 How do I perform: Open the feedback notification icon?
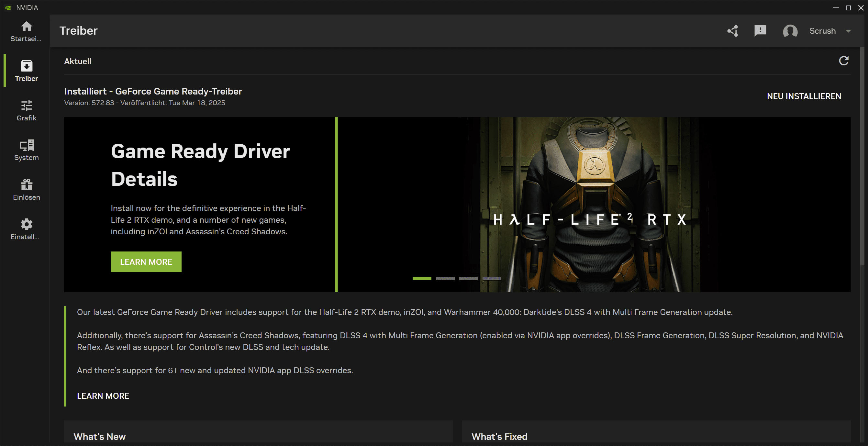pos(760,31)
